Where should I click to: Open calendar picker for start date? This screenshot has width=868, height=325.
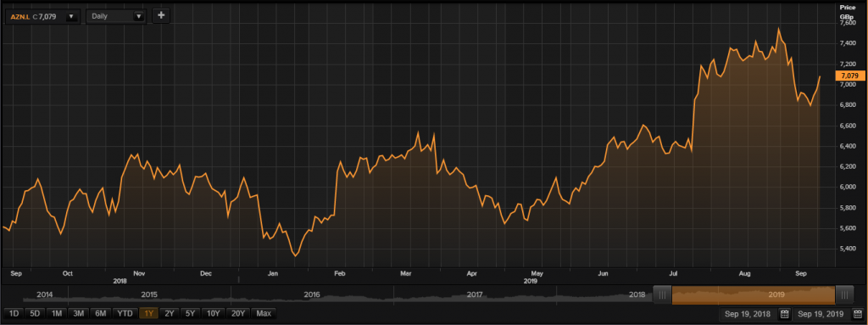784,314
